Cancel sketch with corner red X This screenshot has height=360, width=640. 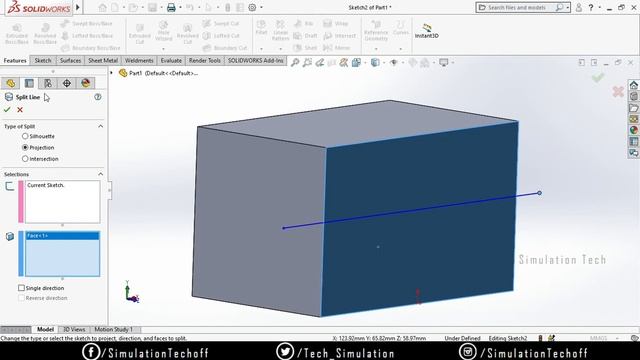pyautogui.click(x=618, y=91)
